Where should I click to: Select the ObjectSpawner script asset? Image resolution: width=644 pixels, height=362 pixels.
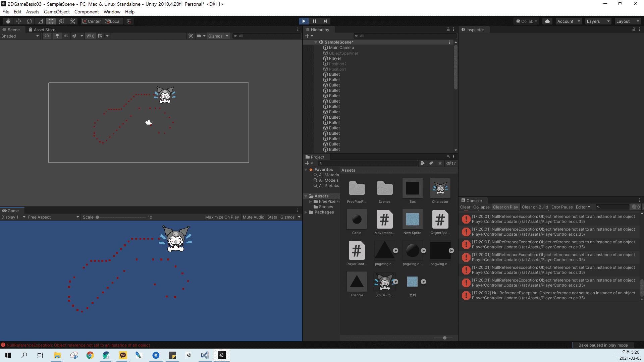click(440, 222)
